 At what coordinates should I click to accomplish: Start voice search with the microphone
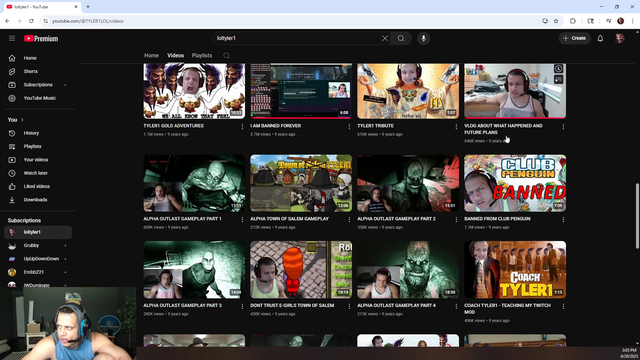423,38
